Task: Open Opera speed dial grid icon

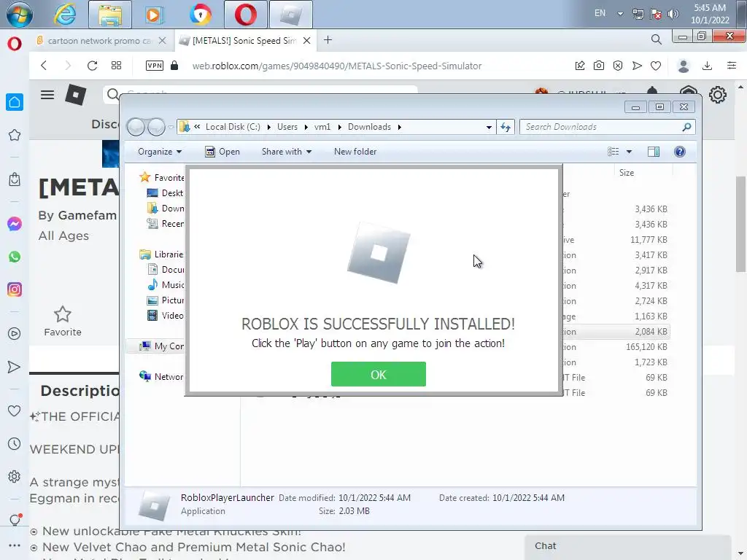Action: 116,66
